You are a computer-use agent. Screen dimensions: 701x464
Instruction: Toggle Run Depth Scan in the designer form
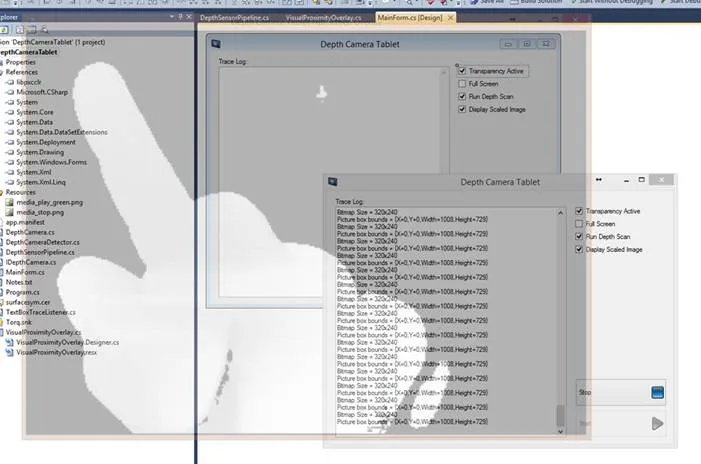[462, 97]
